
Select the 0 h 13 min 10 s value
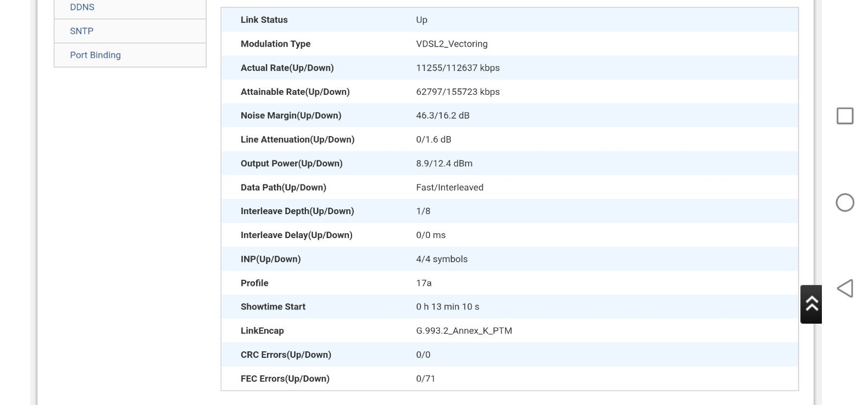pyautogui.click(x=448, y=307)
